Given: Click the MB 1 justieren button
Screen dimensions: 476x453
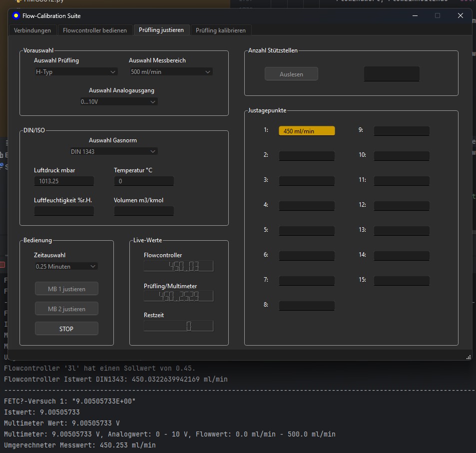Looking at the screenshot, I should tap(66, 289).
